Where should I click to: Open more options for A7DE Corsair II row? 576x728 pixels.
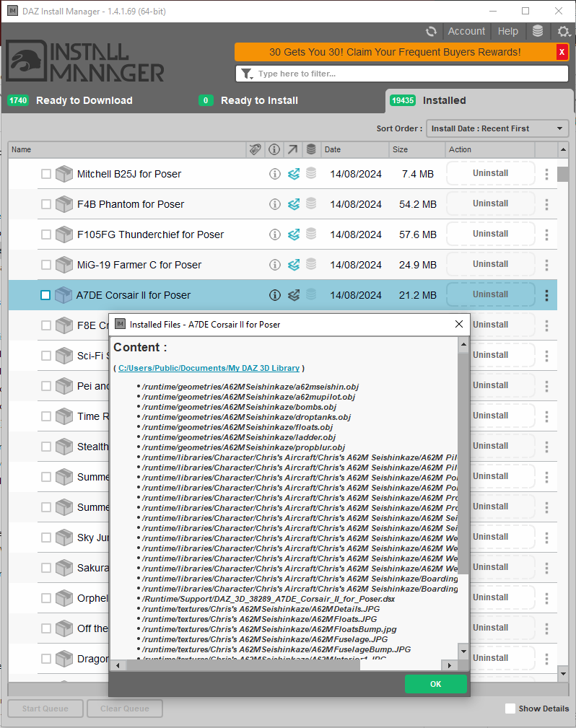pyautogui.click(x=546, y=295)
